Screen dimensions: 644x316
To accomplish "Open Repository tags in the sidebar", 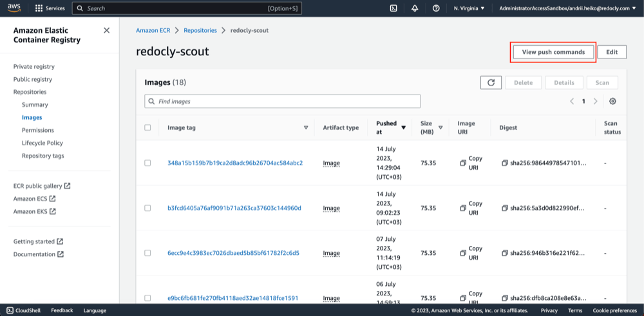I will coord(43,156).
